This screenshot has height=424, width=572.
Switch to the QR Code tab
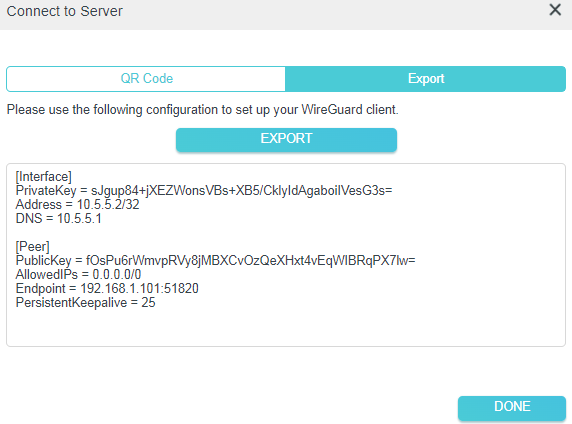click(x=146, y=79)
